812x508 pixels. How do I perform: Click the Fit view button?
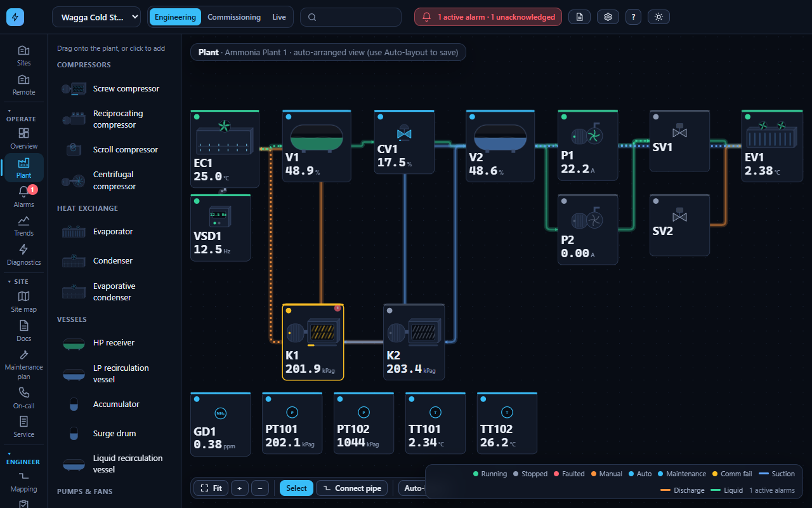pyautogui.click(x=211, y=488)
